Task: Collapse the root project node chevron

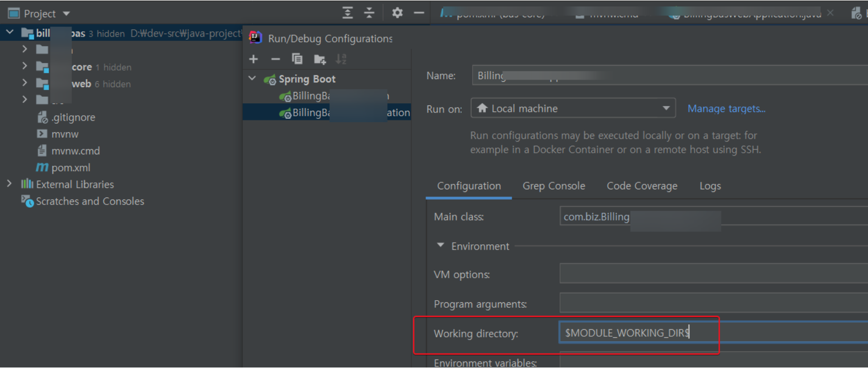Action: (10, 32)
